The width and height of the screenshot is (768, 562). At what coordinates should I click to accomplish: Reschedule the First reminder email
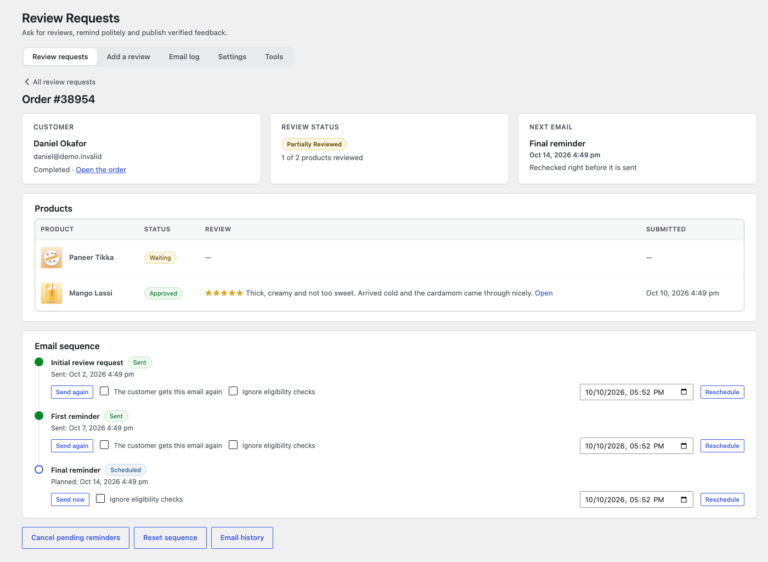coord(722,446)
